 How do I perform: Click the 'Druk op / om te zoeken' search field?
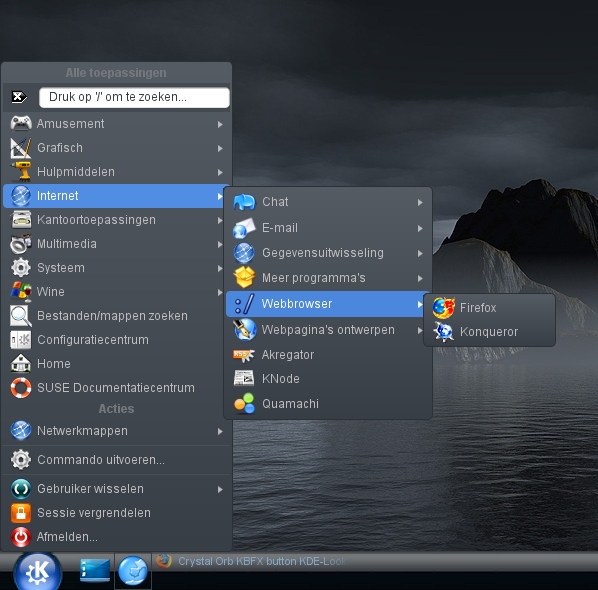(x=134, y=97)
